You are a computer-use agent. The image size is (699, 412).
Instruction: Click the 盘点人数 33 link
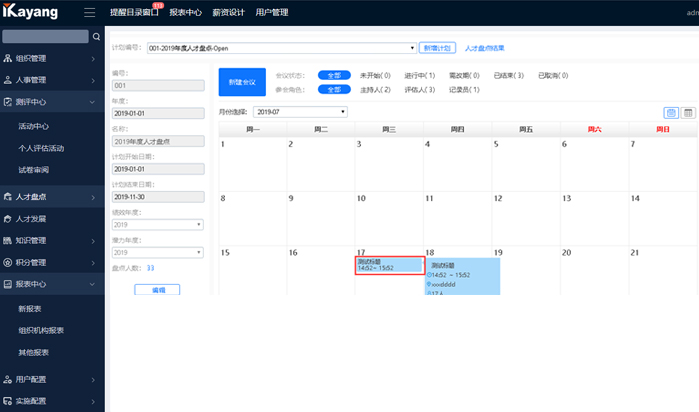pos(150,268)
